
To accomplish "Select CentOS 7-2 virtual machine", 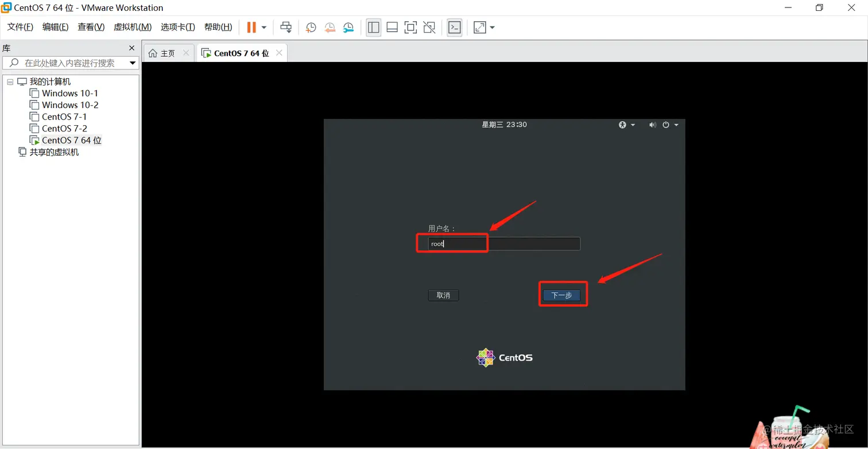I will pyautogui.click(x=64, y=129).
